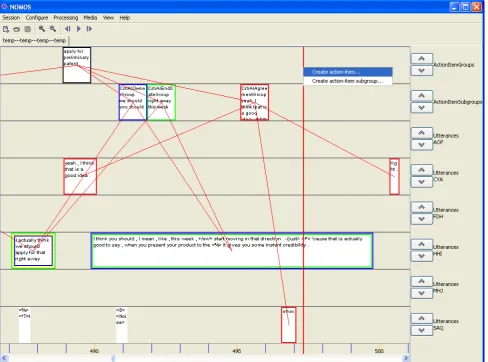The height and width of the screenshot is (362, 488).
Task: Click up arrow for Utterances MHJ
Action: click(421, 281)
